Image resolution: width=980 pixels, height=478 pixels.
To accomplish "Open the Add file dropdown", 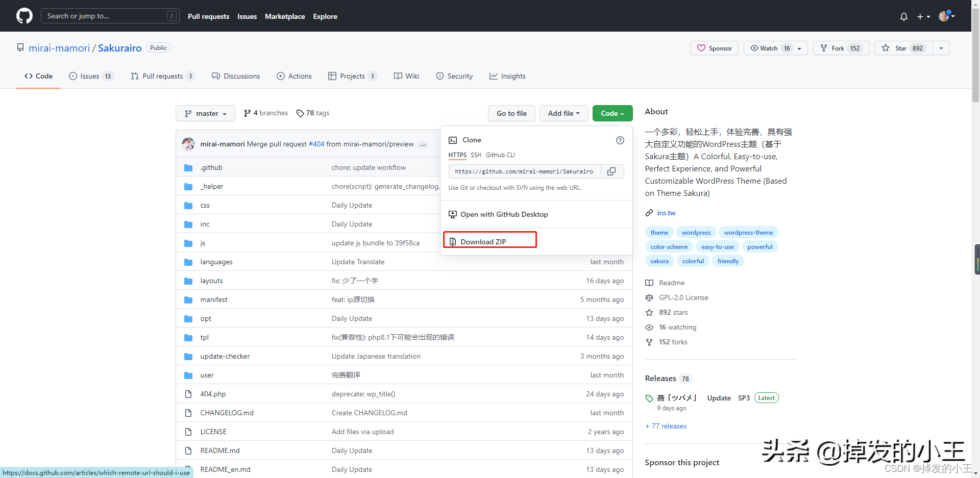I will click(x=564, y=113).
